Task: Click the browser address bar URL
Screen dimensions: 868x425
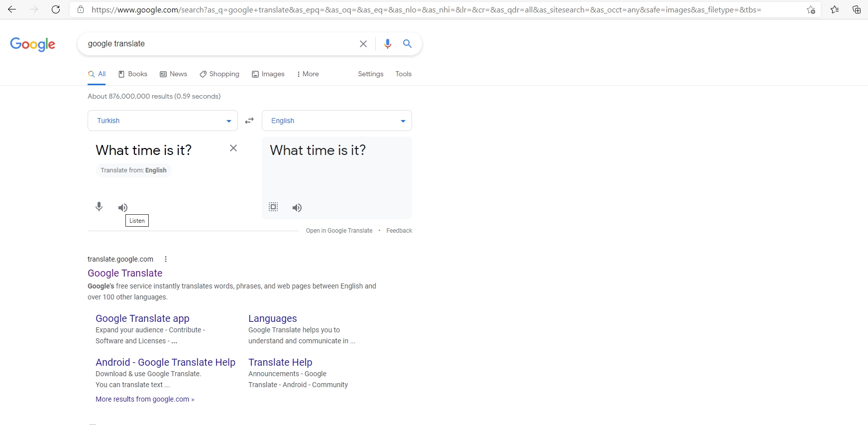Action: coord(426,9)
